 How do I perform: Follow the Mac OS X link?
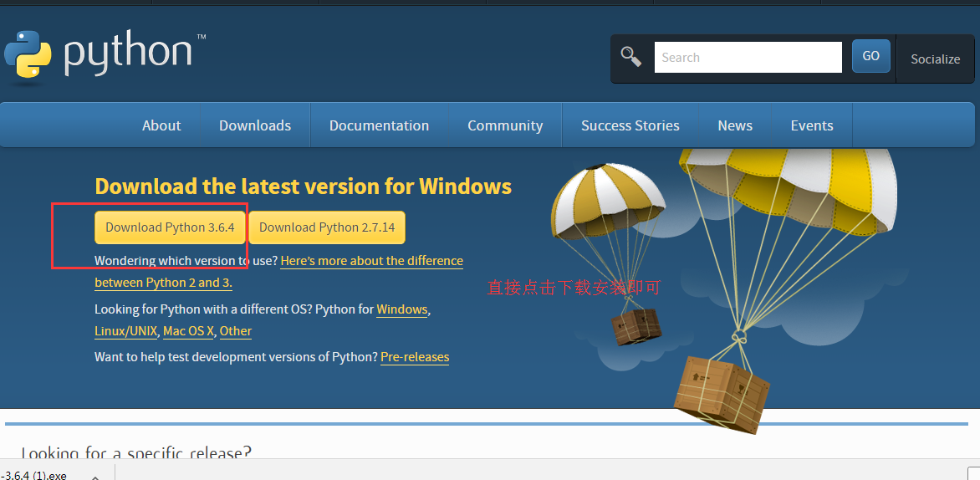pyautogui.click(x=188, y=331)
